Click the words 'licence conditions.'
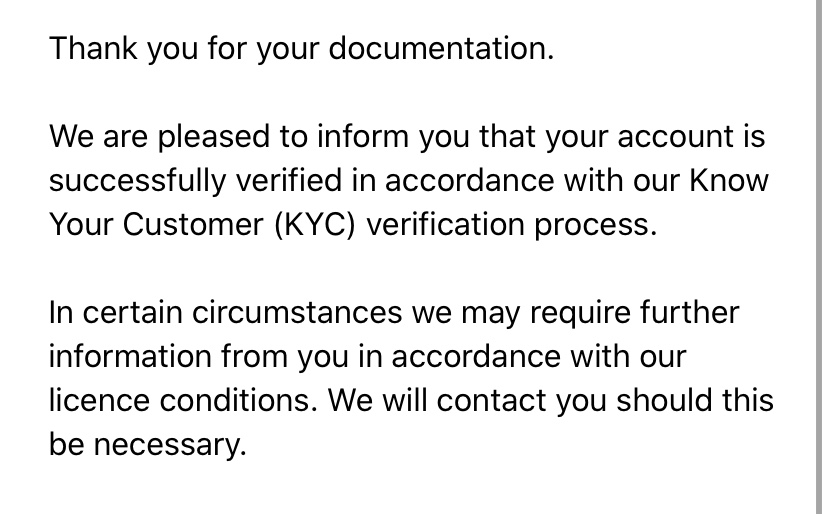 point(184,400)
